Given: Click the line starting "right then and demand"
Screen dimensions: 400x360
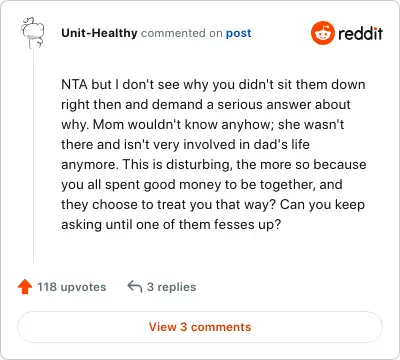Looking at the screenshot, I should click(x=206, y=104).
